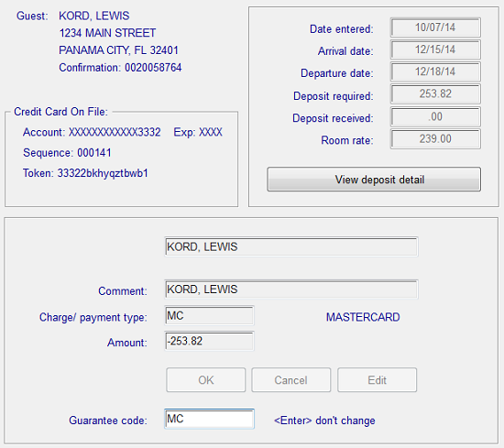Click the top KORD, LEWIS name field
This screenshot has height=448, width=504.
pos(291,246)
